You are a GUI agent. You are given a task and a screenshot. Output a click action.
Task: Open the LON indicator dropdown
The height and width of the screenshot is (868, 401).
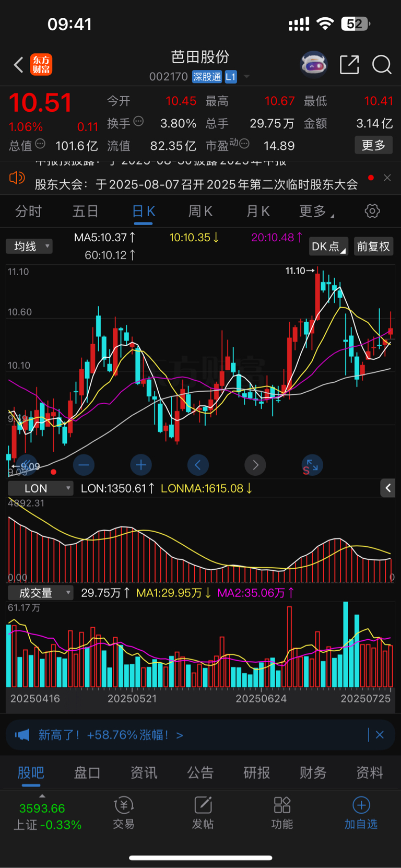(40, 488)
